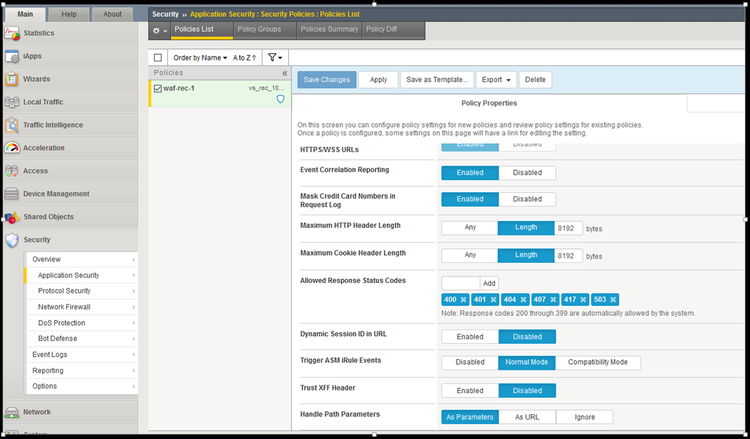Click the Save Changes button
The width and height of the screenshot is (750, 439).
click(326, 79)
